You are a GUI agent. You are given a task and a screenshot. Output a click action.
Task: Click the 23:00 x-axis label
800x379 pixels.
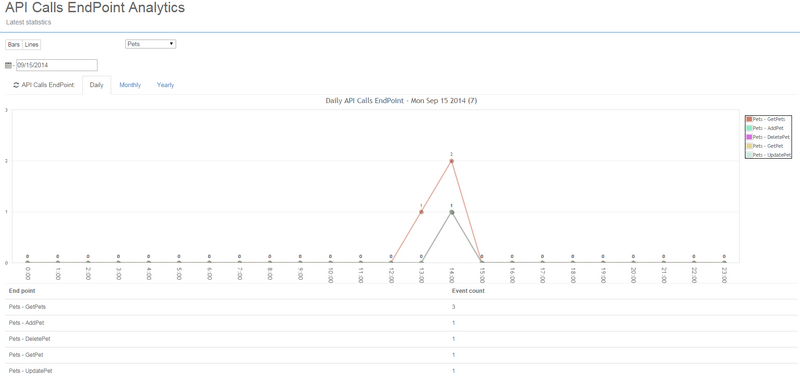(x=724, y=274)
